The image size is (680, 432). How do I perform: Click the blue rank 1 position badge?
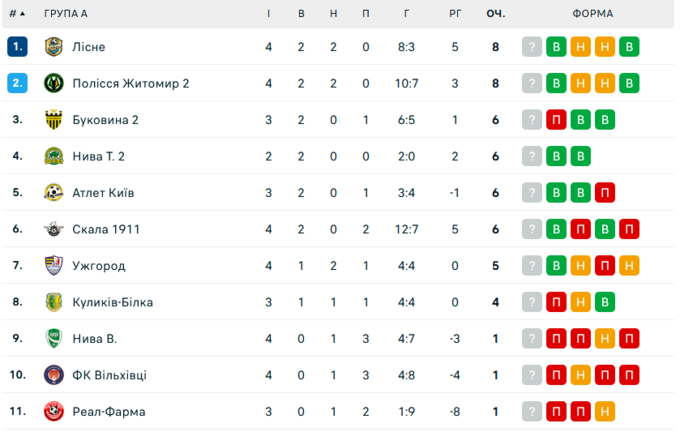click(x=16, y=47)
